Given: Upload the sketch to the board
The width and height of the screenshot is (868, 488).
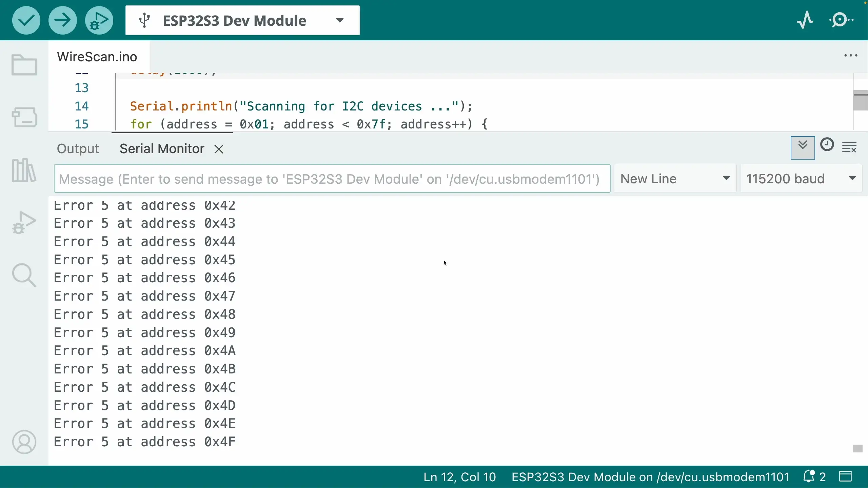Looking at the screenshot, I should click(x=62, y=20).
